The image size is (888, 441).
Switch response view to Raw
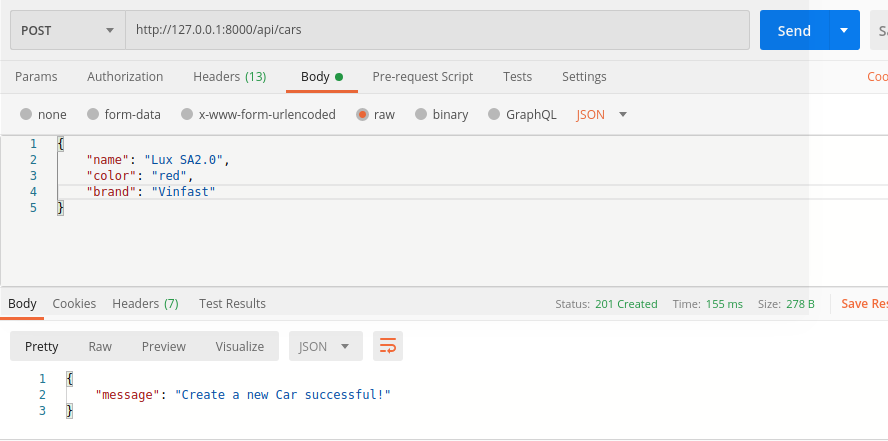100,346
